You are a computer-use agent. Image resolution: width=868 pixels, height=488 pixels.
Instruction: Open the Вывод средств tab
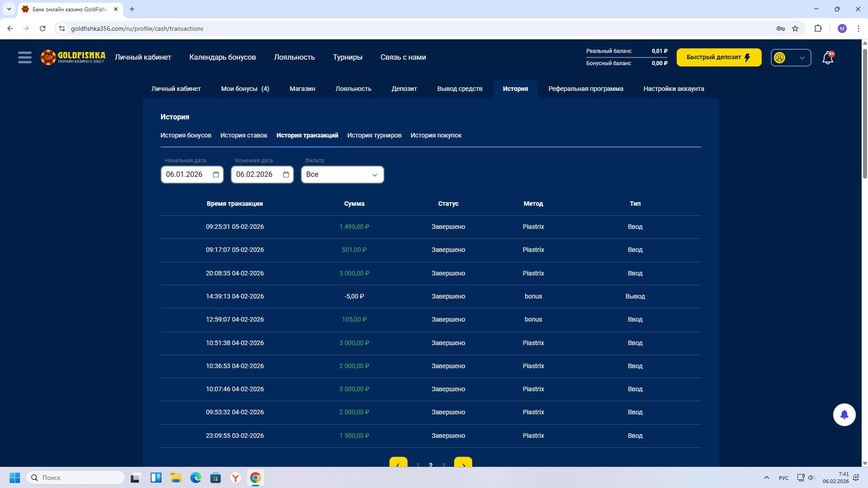460,89
